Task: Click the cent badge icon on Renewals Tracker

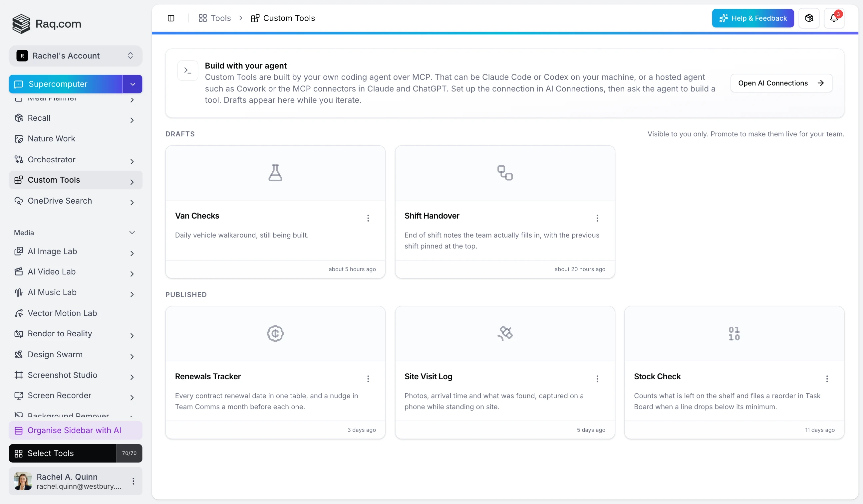Action: [x=275, y=333]
